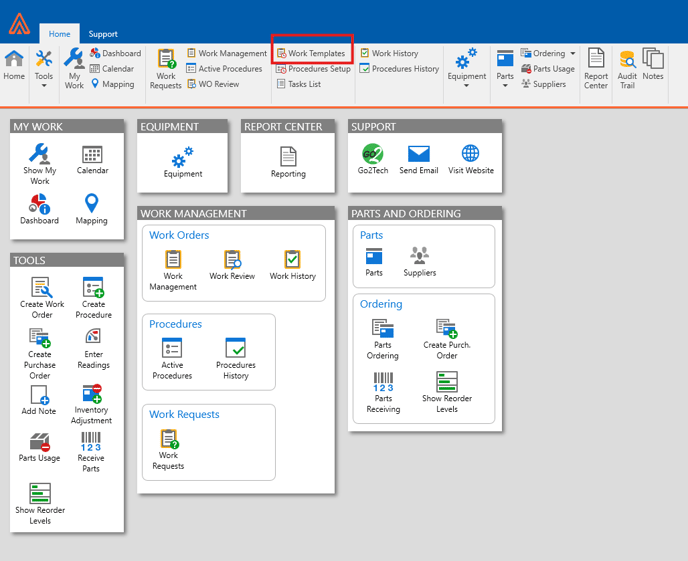688x561 pixels.
Task: Launch Go2Tech support
Action: point(373,159)
